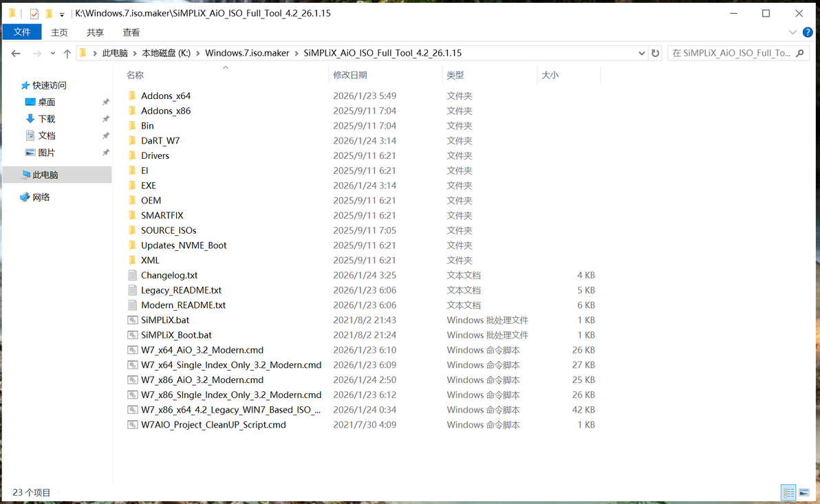
Task: Click the 2026/1/24 3:25 date cell
Action: coord(365,275)
